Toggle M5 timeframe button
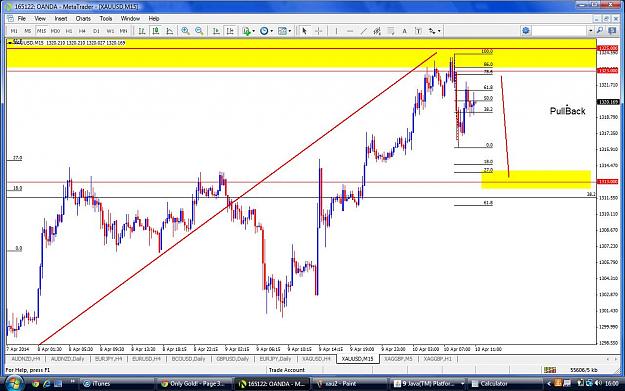This screenshot has width=625, height=391. point(28,31)
